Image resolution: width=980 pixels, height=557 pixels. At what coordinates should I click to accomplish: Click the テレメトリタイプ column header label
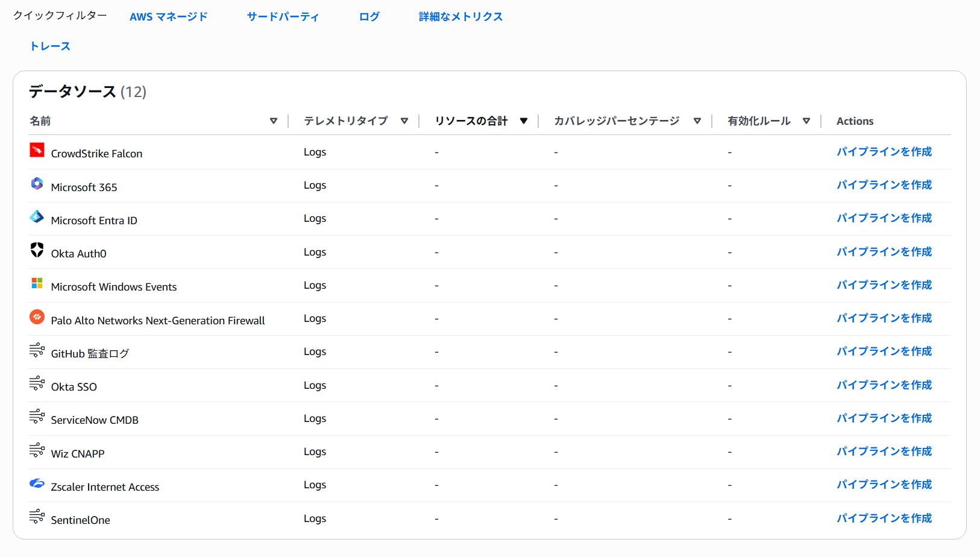[x=346, y=121]
